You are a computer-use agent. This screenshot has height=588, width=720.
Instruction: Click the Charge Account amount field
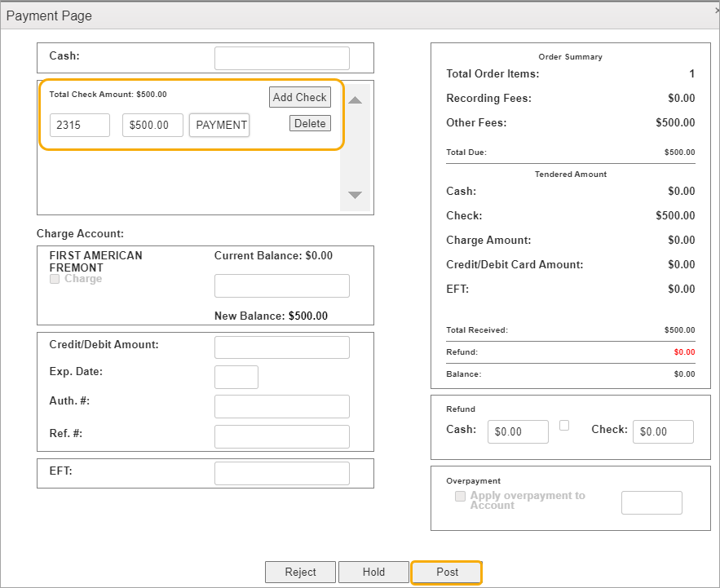(x=281, y=285)
